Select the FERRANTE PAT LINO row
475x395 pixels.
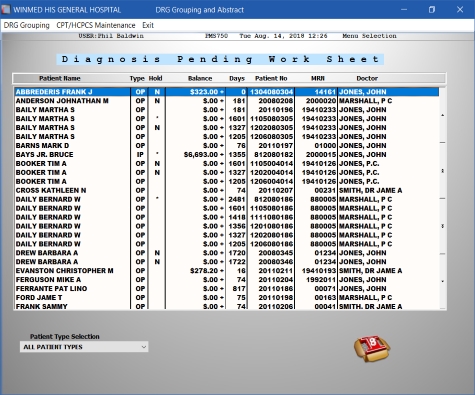click(227, 289)
